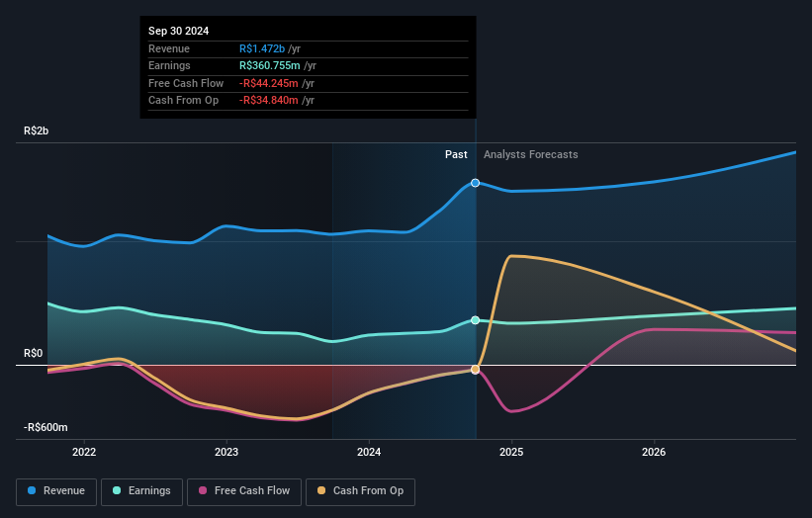Click the Revenue row label in tooltip
The width and height of the screenshot is (812, 518).
pyautogui.click(x=169, y=48)
